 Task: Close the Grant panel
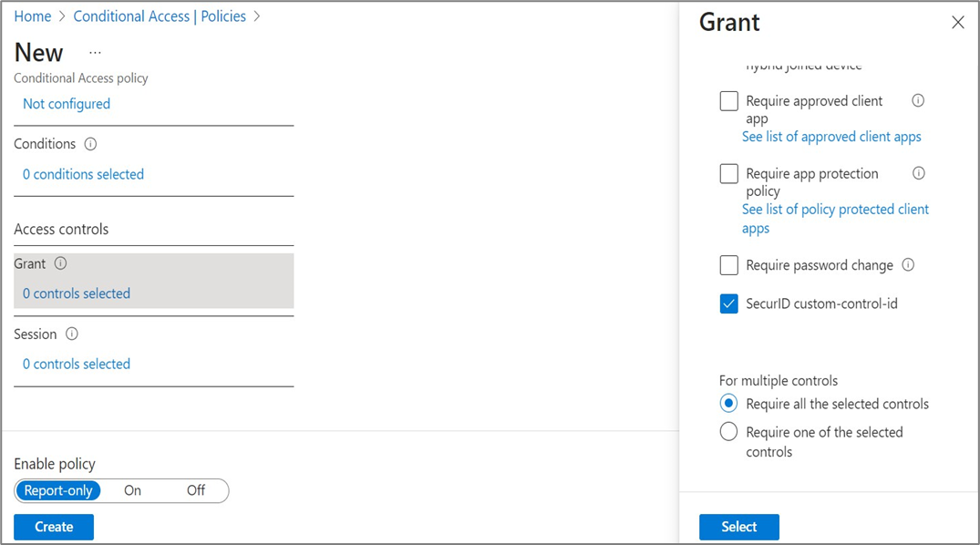pos(957,23)
